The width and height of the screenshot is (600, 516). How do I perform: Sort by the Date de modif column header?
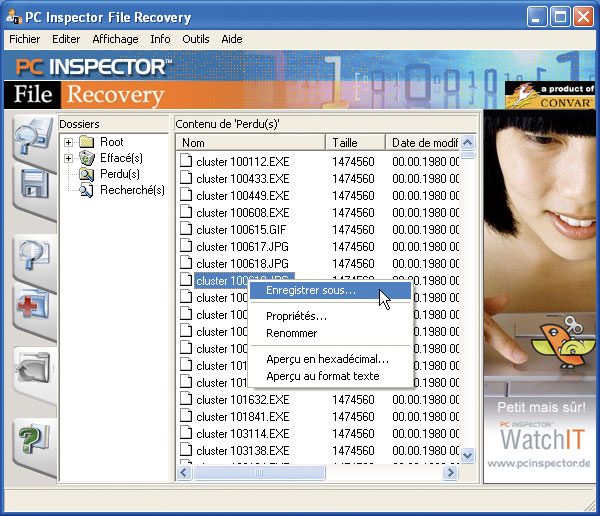click(422, 143)
